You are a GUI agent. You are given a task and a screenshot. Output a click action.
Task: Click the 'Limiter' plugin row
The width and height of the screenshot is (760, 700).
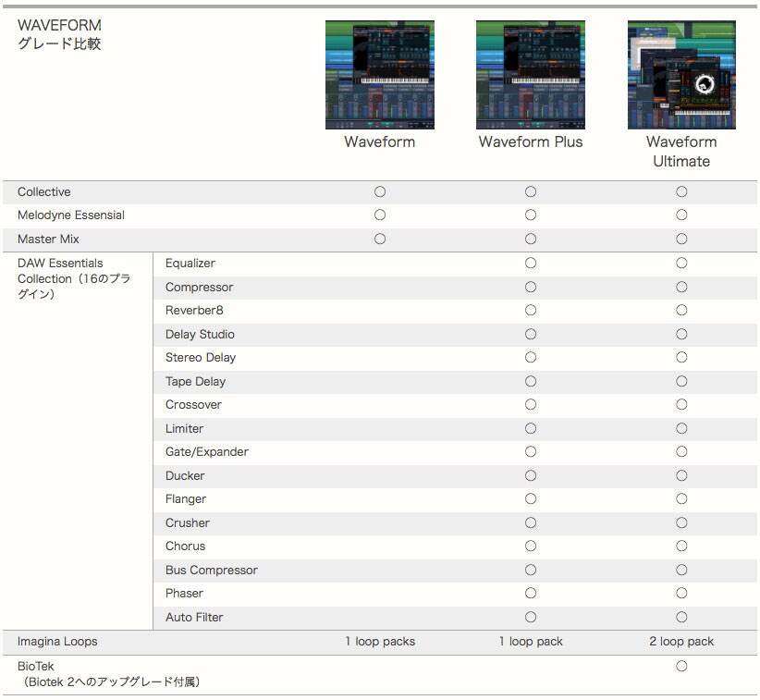point(455,428)
